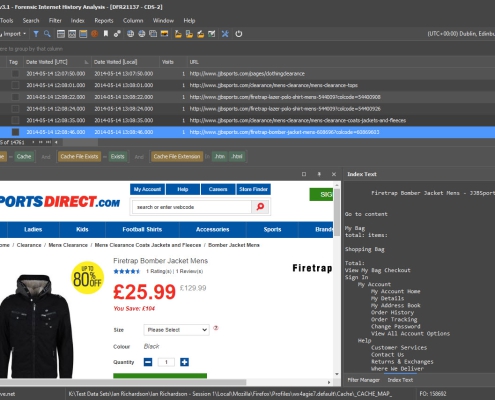Maximize the web page preview panel

tap(304, 174)
